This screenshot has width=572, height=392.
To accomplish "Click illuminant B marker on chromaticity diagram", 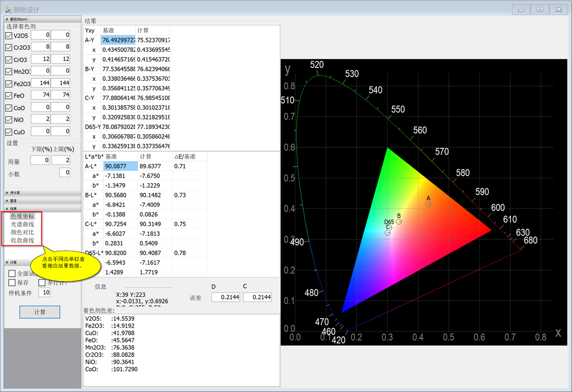I will (399, 222).
